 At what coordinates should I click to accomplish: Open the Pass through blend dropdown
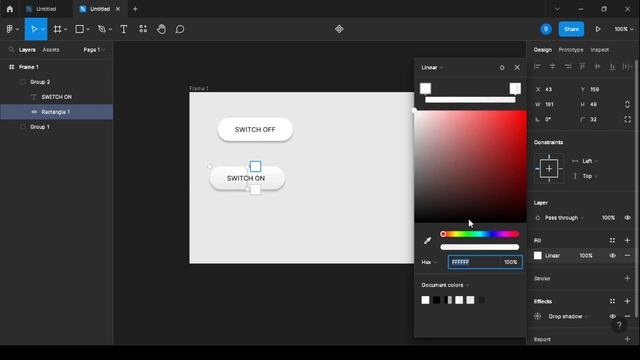[564, 218]
